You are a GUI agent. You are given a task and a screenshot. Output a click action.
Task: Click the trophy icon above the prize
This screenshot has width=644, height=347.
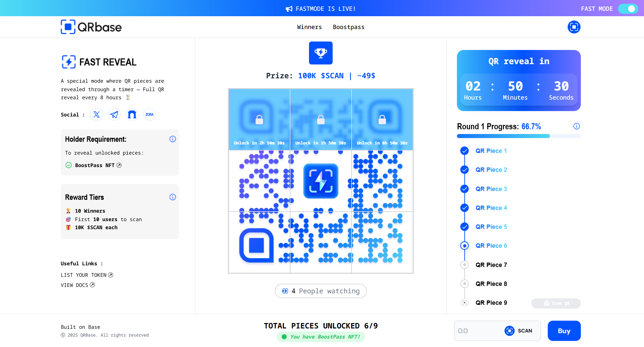pos(320,53)
